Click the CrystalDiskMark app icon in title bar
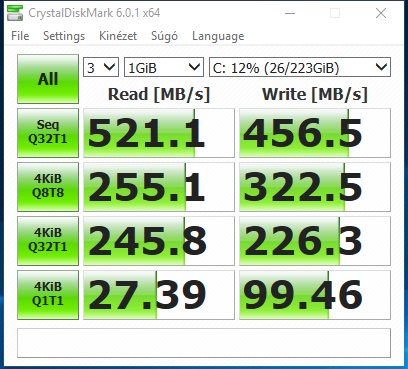This screenshot has width=408, height=369. (15, 13)
